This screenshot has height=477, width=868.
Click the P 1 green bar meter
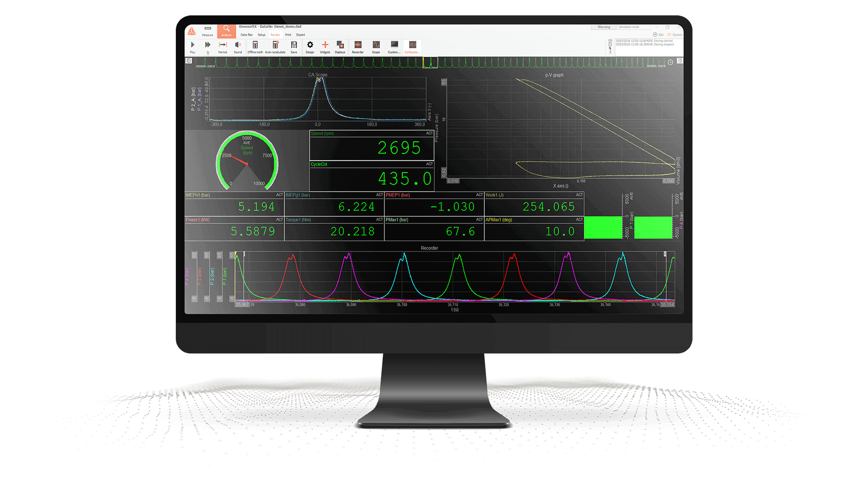pyautogui.click(x=603, y=227)
